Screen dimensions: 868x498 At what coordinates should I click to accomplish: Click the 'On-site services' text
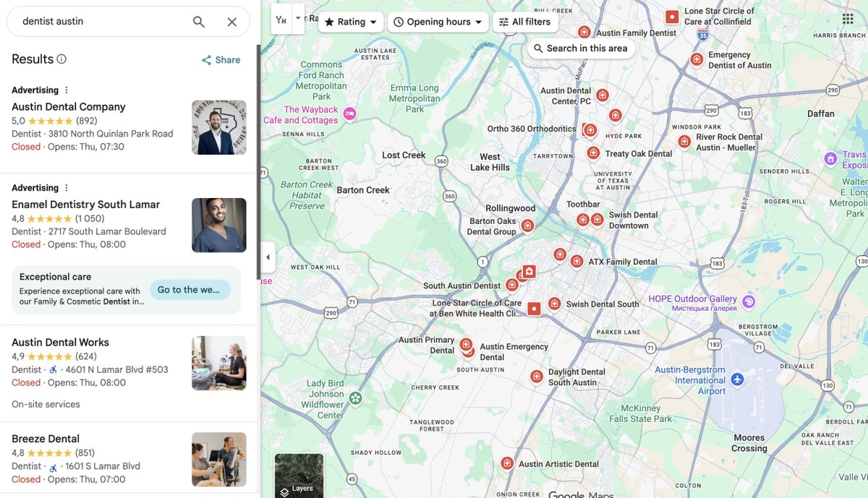coord(46,404)
